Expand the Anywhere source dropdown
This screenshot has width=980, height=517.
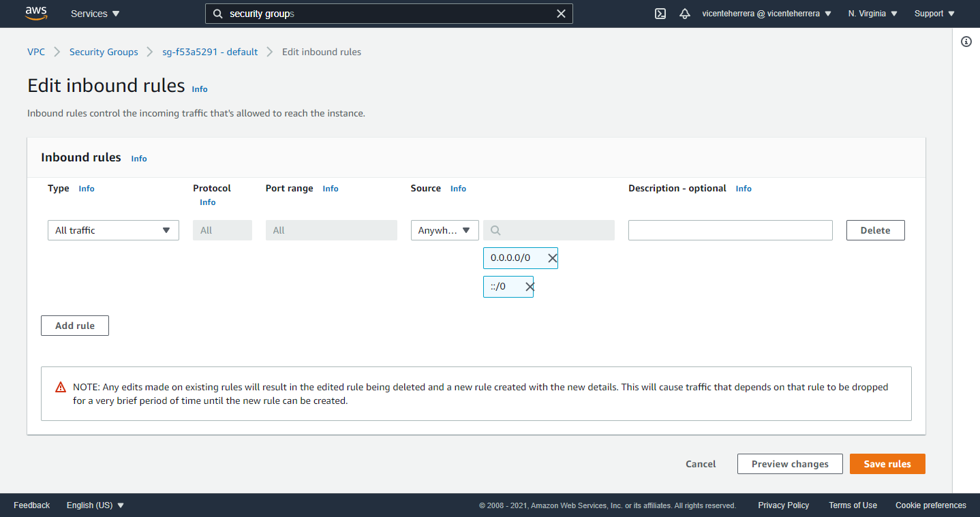point(445,230)
